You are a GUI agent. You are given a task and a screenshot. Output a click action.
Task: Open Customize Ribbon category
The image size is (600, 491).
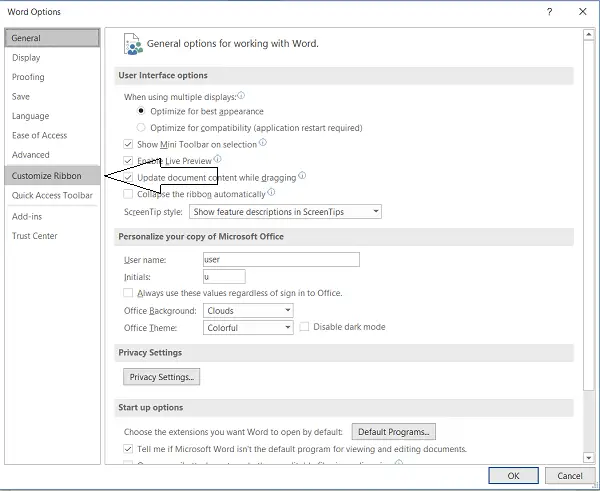click(52, 176)
